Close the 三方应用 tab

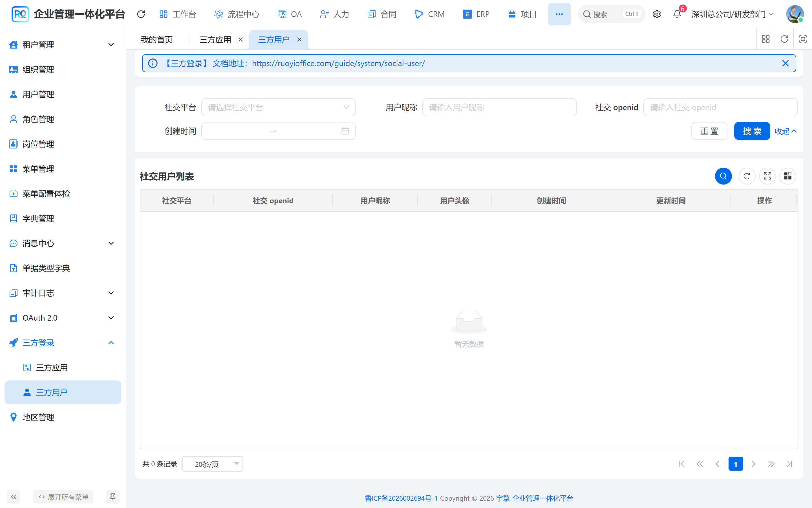coord(240,40)
